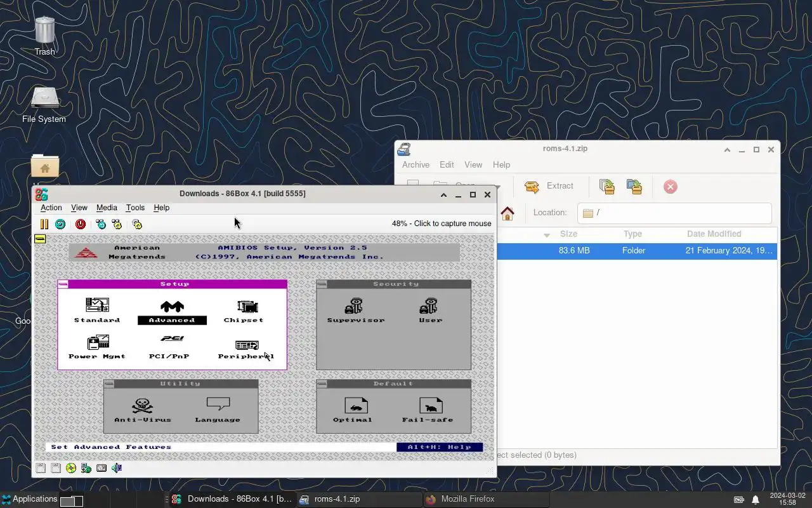Click the Downloads - 86Box taskbar button

pyautogui.click(x=232, y=499)
